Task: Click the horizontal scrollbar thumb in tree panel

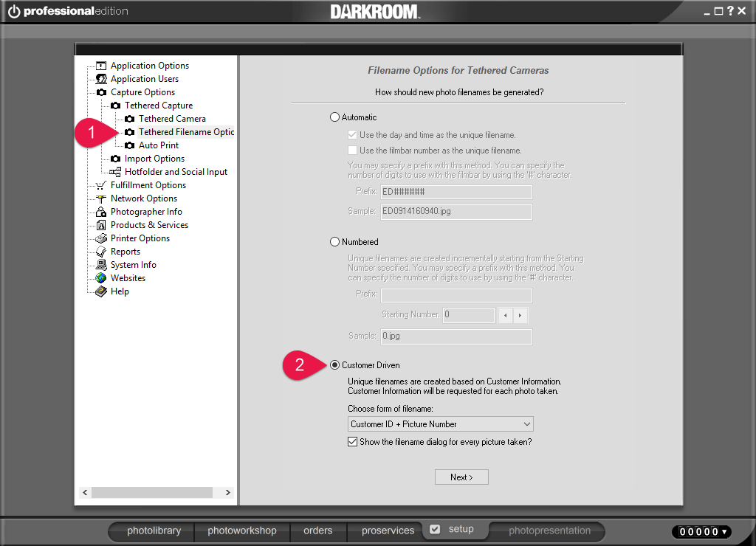Action: tap(152, 493)
